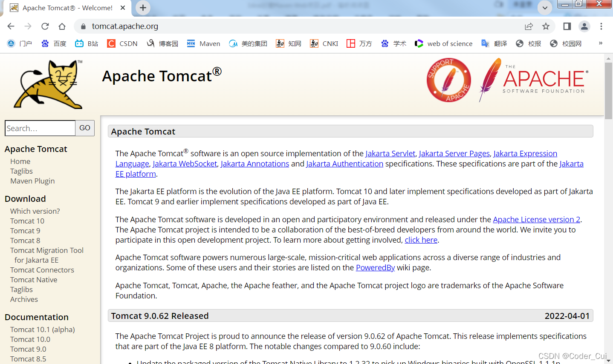Open the side panel icon
Viewport: 613px width, 364px height.
(x=567, y=26)
